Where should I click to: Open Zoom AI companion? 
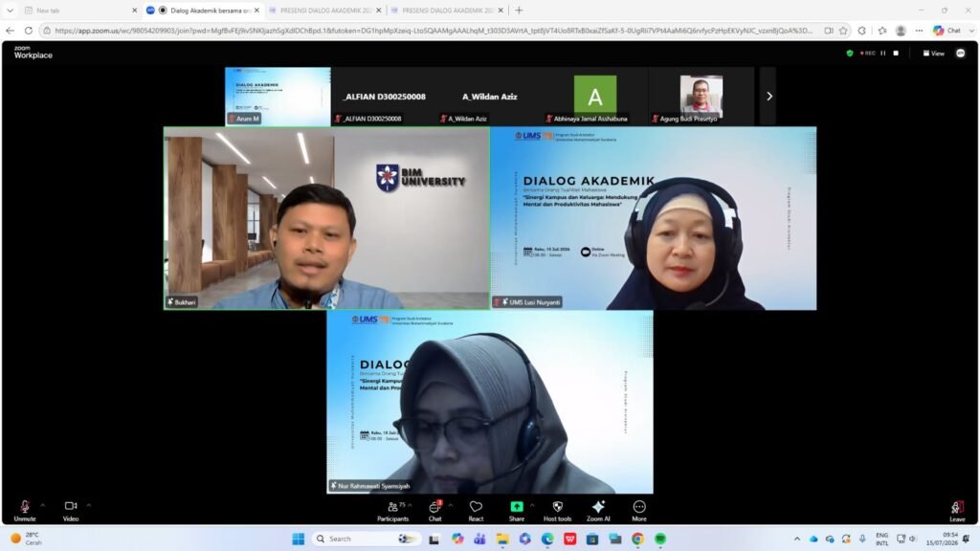coord(598,511)
